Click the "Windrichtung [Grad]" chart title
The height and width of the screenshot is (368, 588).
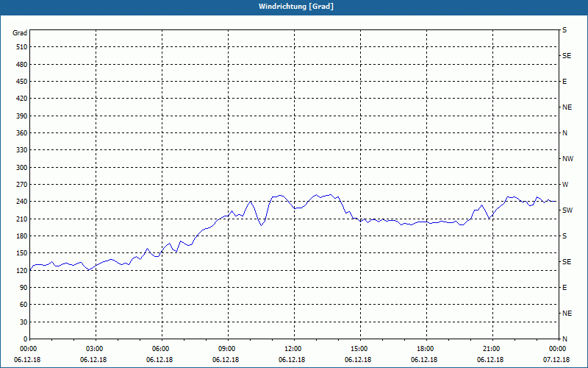[x=296, y=7]
